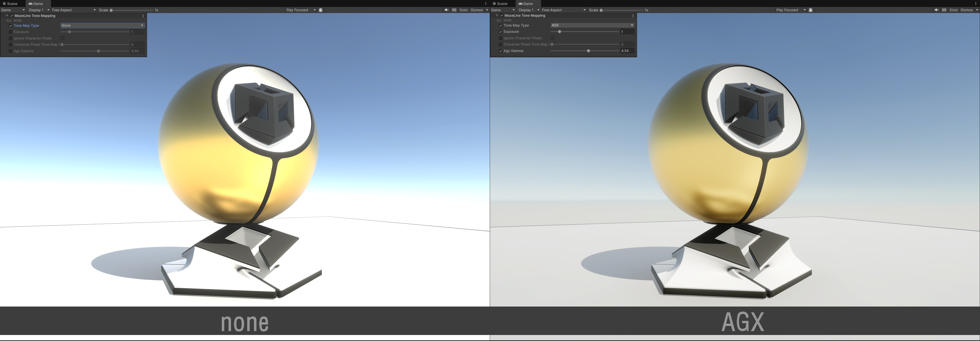Open left window's top-right three-dot options menu
Viewport: 980px width, 341px height.
coord(486,3)
